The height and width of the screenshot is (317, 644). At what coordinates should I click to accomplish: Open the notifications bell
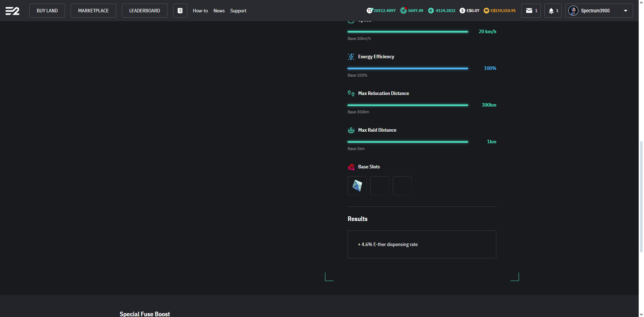click(x=551, y=11)
